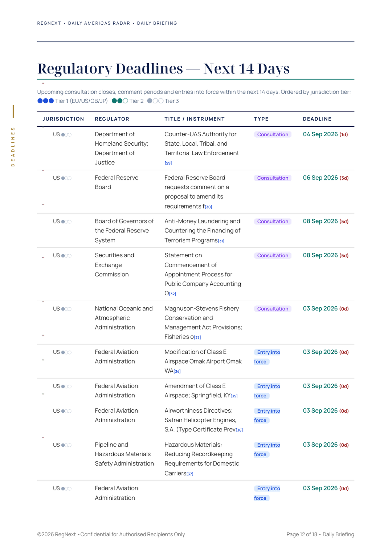This screenshot has width=392, height=555.
Task: Click the Page 12 of 18 footer
Action: point(302,535)
